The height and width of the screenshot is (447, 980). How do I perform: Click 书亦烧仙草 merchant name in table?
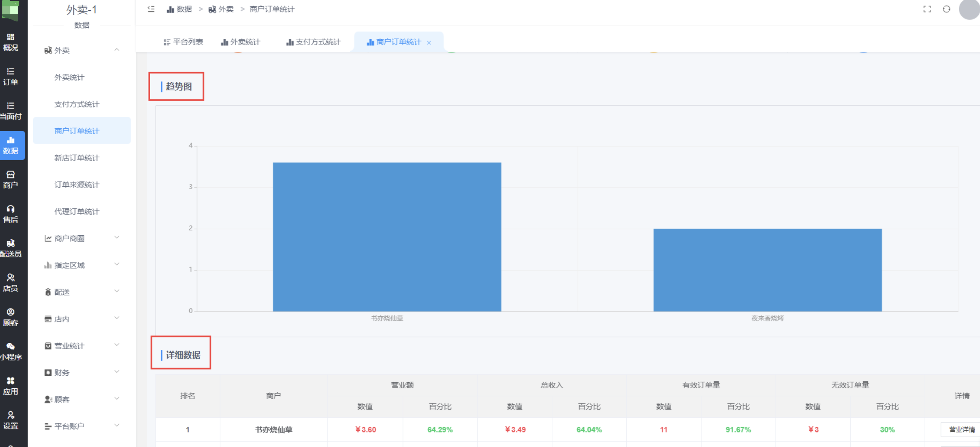click(273, 429)
